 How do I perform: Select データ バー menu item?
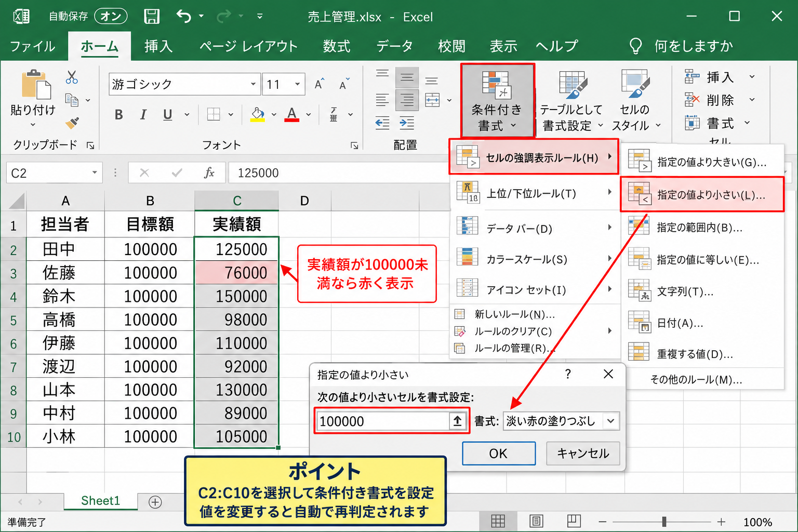coord(535,228)
